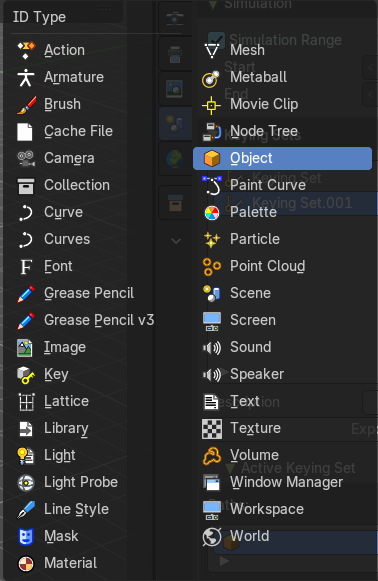The image size is (378, 581).
Task: Choose the Image picture icon
Action: (25, 348)
